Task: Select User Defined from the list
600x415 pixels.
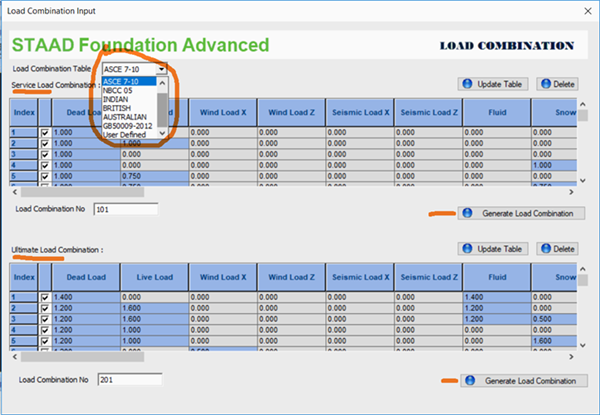Action: click(x=129, y=135)
